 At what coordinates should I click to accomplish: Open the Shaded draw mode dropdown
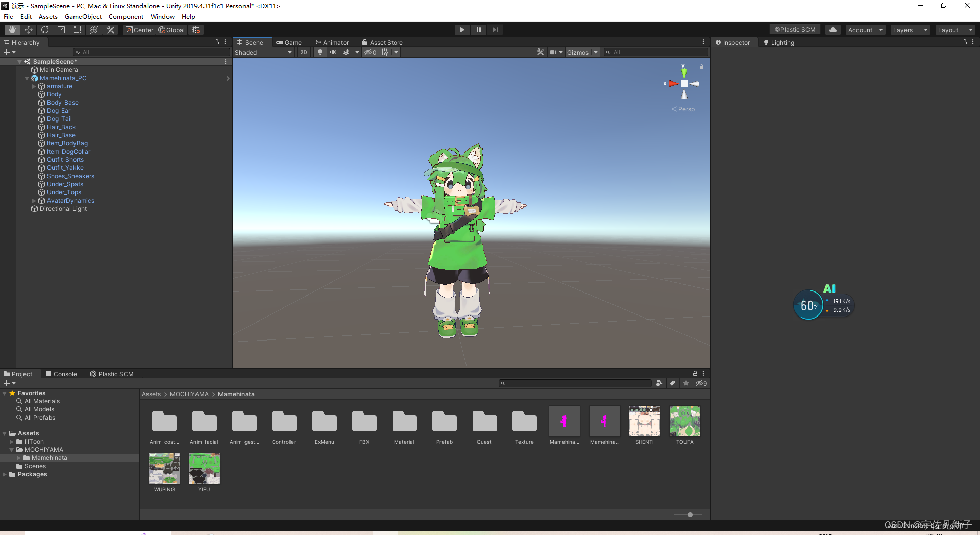point(263,52)
